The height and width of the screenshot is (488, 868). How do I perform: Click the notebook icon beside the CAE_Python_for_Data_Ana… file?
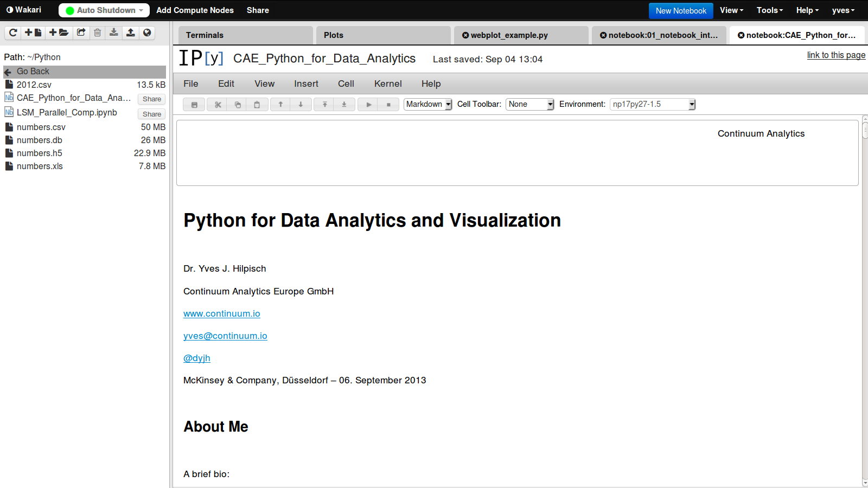(x=9, y=98)
